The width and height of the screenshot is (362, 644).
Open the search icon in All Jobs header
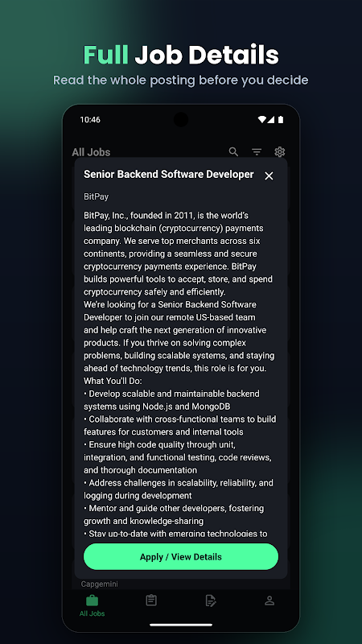point(233,152)
